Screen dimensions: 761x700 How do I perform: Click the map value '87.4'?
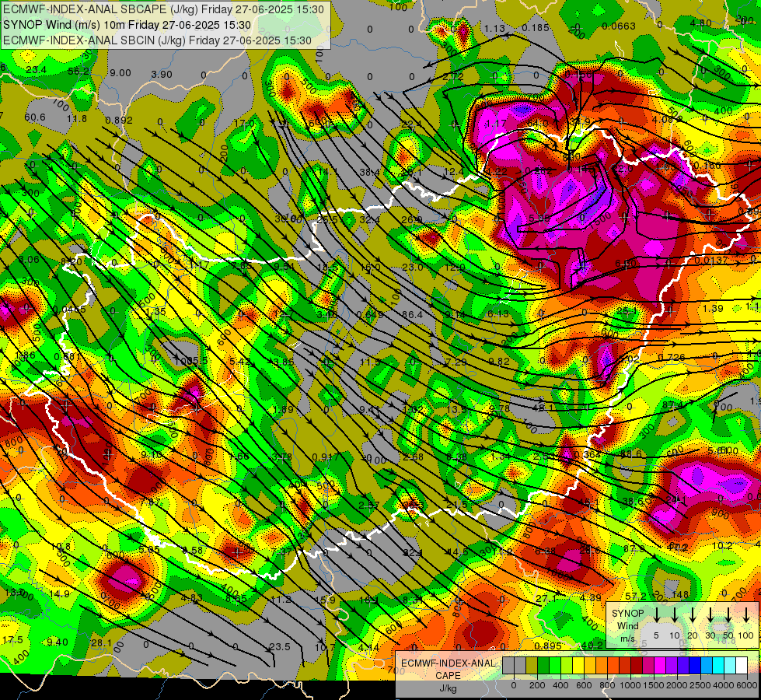672,404
